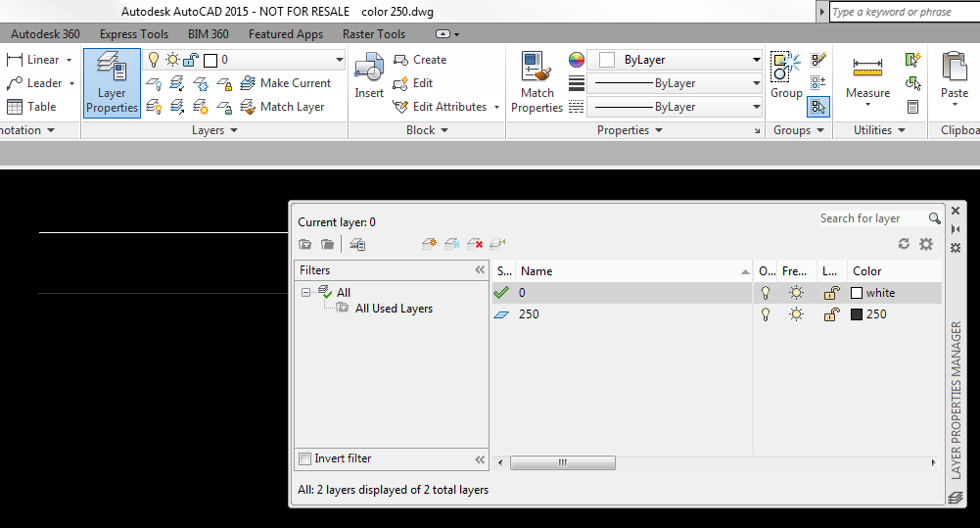Click the Isolate layer icon
Viewport: 980px width, 528px height.
tap(177, 83)
